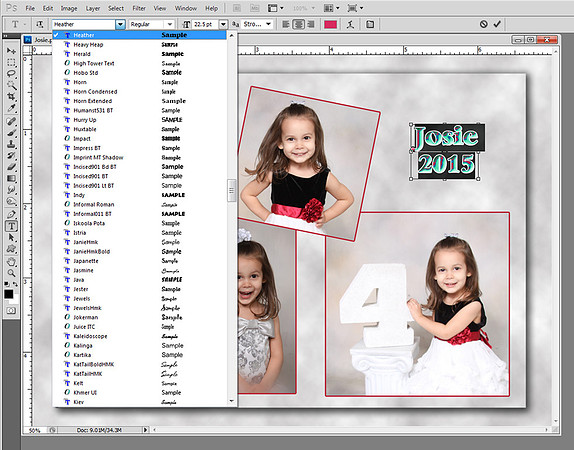The width and height of the screenshot is (574, 450).
Task: Select the Zoom tool in the toolbox
Action: [11, 273]
